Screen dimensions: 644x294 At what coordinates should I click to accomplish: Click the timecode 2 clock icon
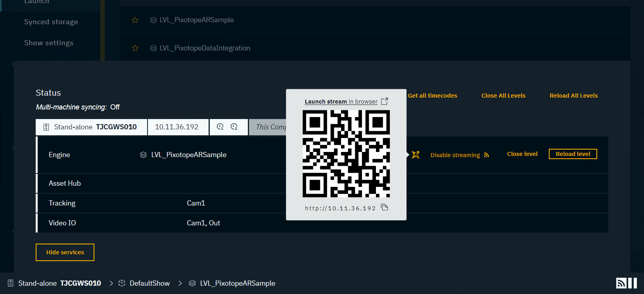click(x=234, y=127)
